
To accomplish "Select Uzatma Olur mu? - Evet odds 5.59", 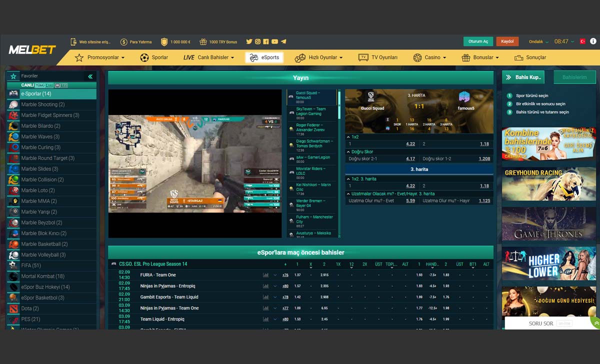I will coord(410,201).
